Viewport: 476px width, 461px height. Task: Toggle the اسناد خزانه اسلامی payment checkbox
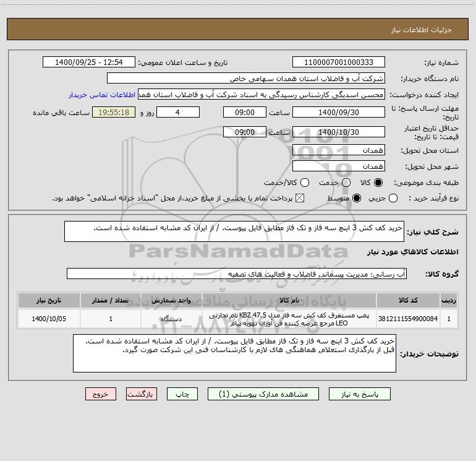point(300,198)
